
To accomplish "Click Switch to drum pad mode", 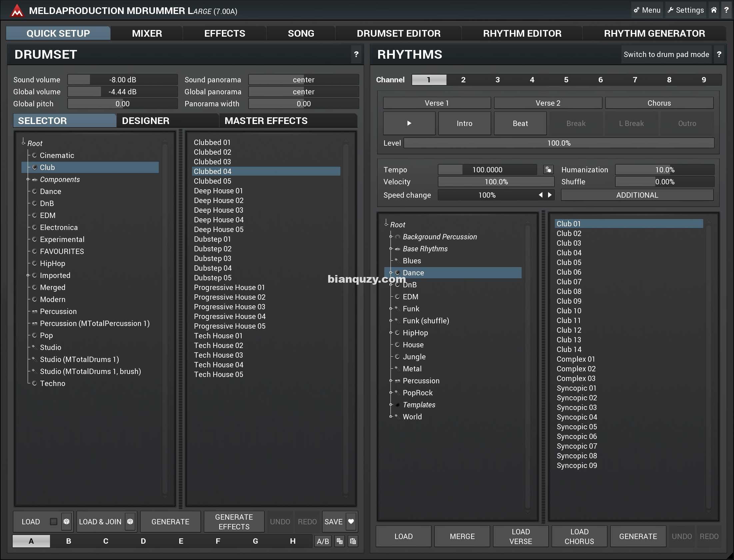I will (666, 54).
